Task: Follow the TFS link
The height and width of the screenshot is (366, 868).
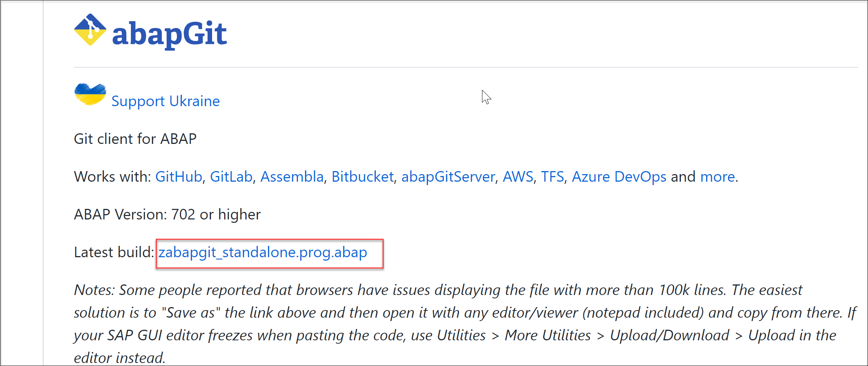Action: point(552,177)
